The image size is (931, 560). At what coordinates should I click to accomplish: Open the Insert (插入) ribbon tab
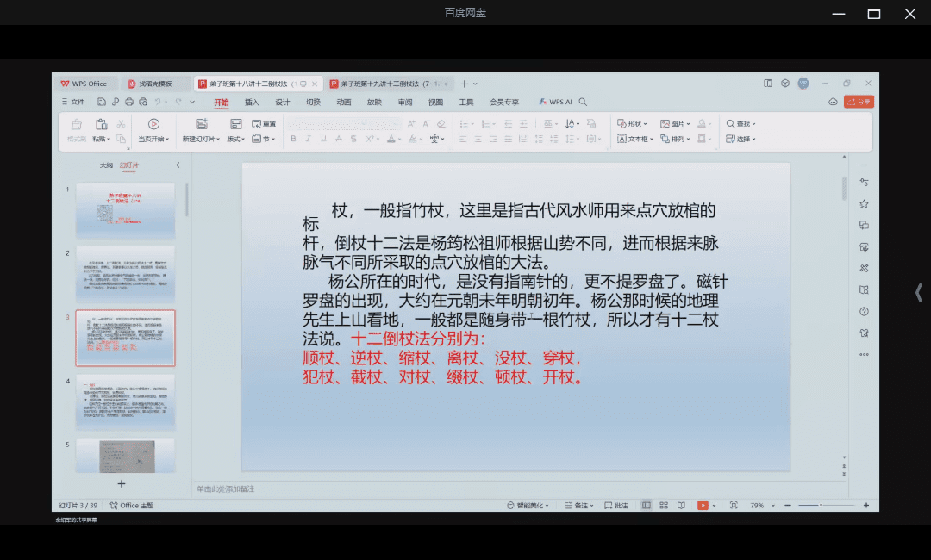pyautogui.click(x=252, y=102)
